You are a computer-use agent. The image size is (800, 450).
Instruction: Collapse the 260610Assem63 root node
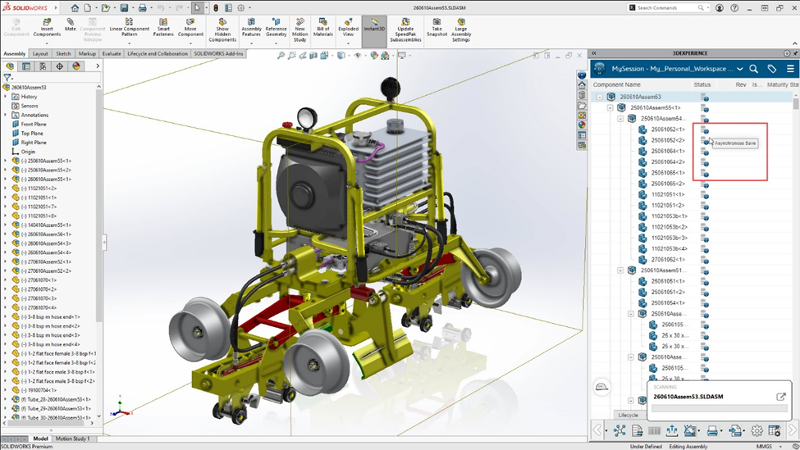600,97
